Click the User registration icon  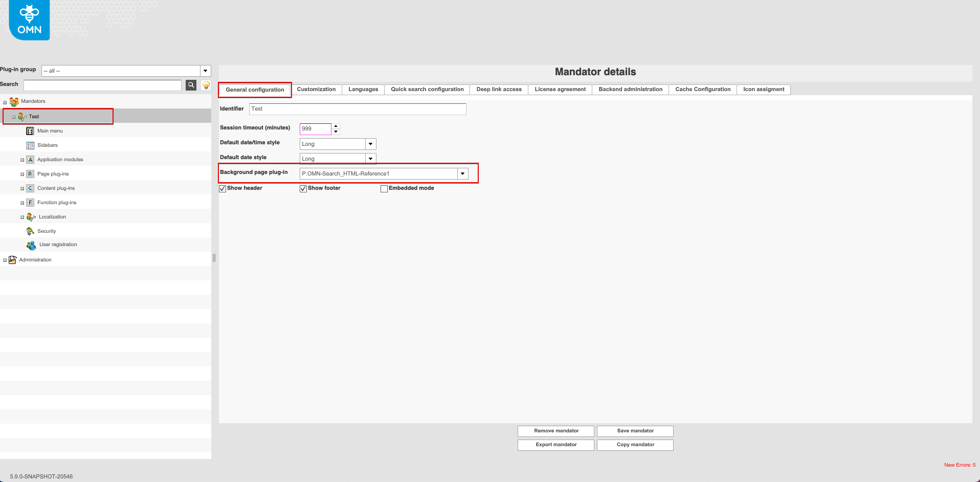(31, 245)
